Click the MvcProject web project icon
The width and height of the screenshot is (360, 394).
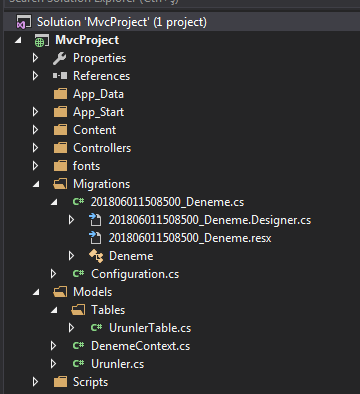click(42, 40)
